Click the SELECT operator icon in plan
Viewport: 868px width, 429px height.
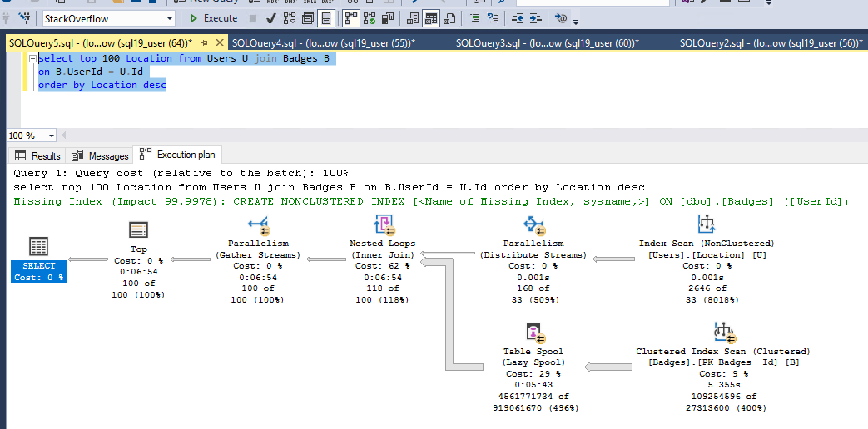pyautogui.click(x=39, y=247)
